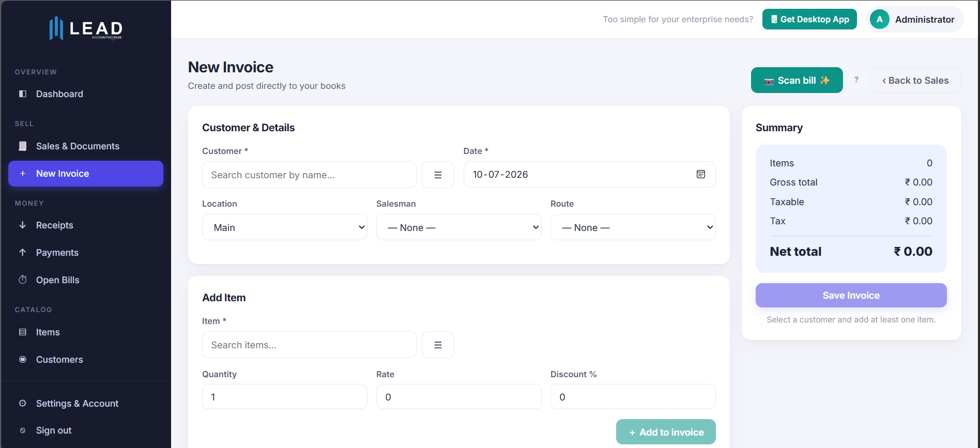Click the Settings & Account gear icon

click(x=23, y=404)
